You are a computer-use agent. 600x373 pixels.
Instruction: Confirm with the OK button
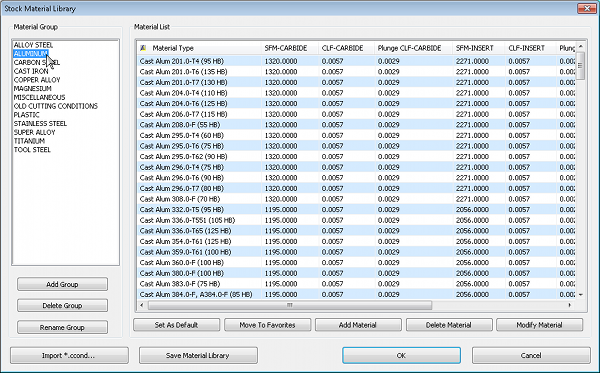tap(401, 355)
